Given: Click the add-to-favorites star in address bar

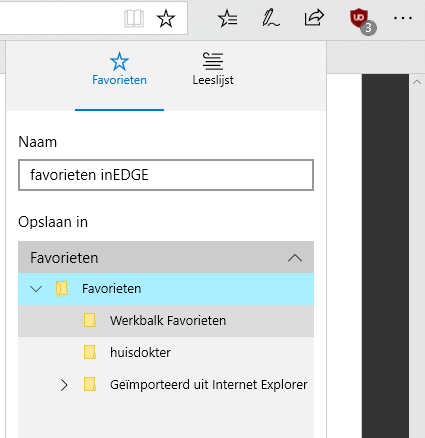Looking at the screenshot, I should [166, 18].
